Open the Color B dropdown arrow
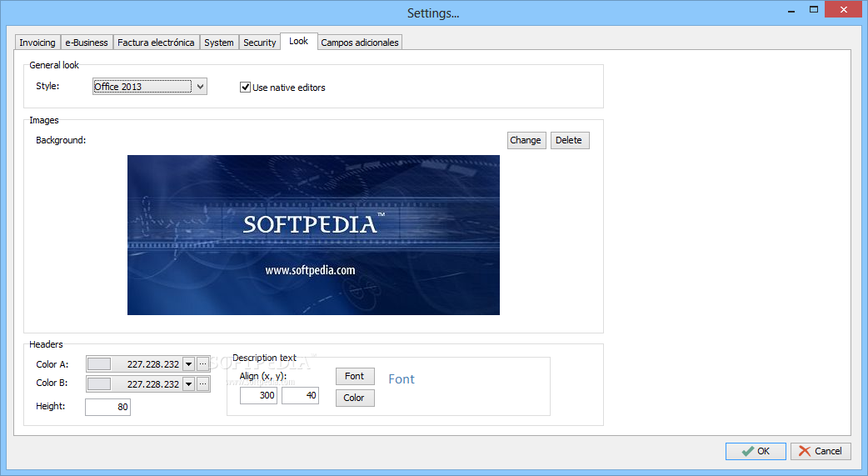 pos(189,384)
